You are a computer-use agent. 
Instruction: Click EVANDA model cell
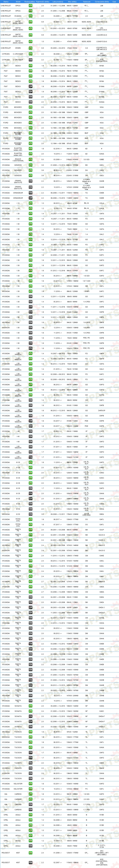[18, 16]
